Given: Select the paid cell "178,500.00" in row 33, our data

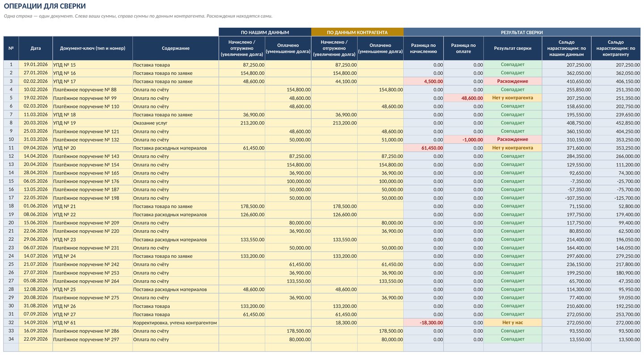Looking at the screenshot, I should tap(288, 331).
